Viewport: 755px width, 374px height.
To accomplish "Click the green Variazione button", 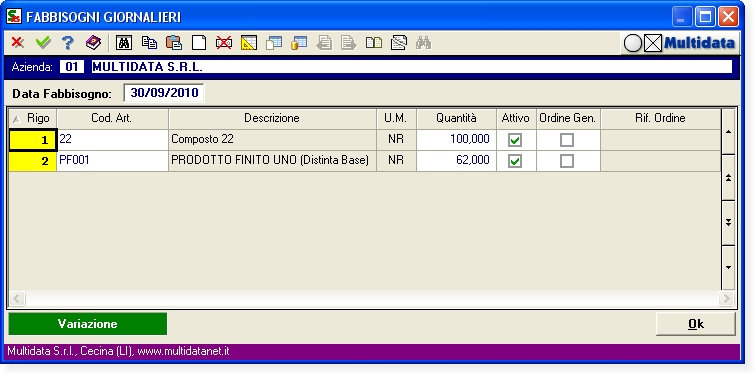I will pyautogui.click(x=88, y=324).
